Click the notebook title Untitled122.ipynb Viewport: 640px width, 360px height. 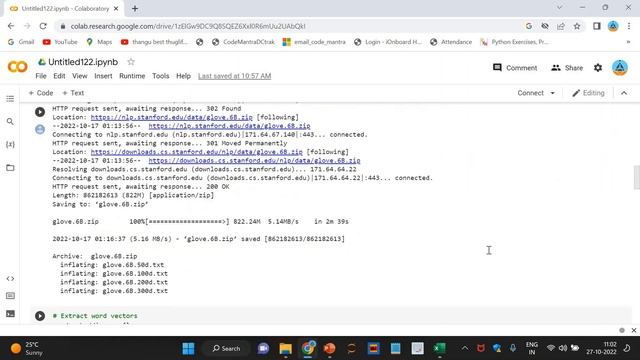(x=83, y=62)
